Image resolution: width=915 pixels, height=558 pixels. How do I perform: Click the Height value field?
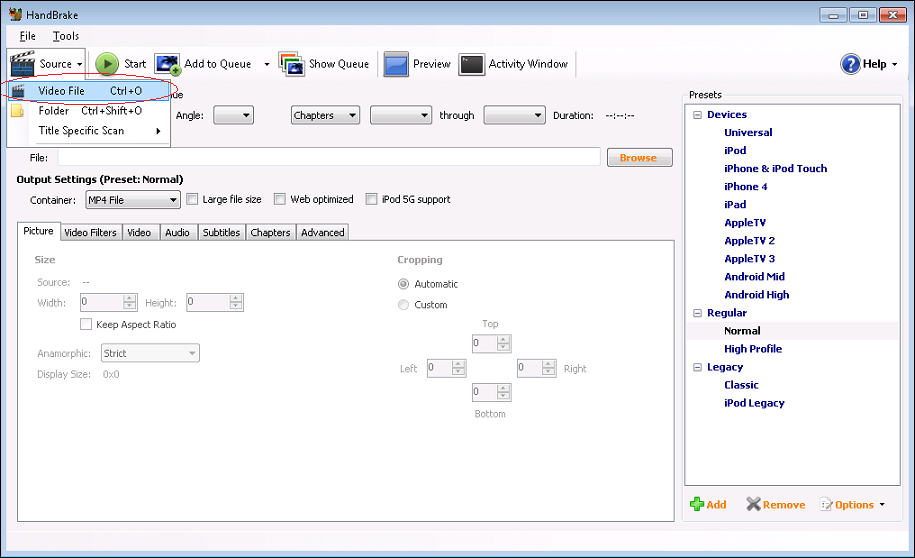pyautogui.click(x=208, y=302)
